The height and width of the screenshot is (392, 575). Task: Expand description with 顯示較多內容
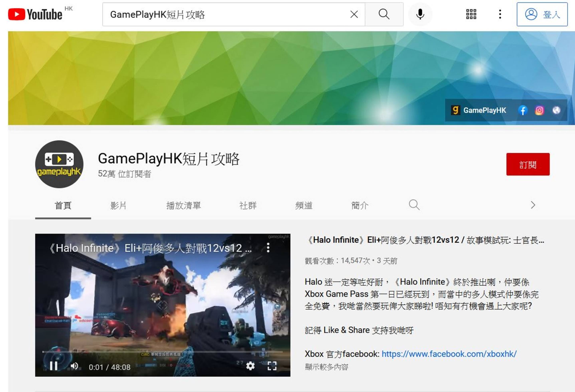(327, 367)
